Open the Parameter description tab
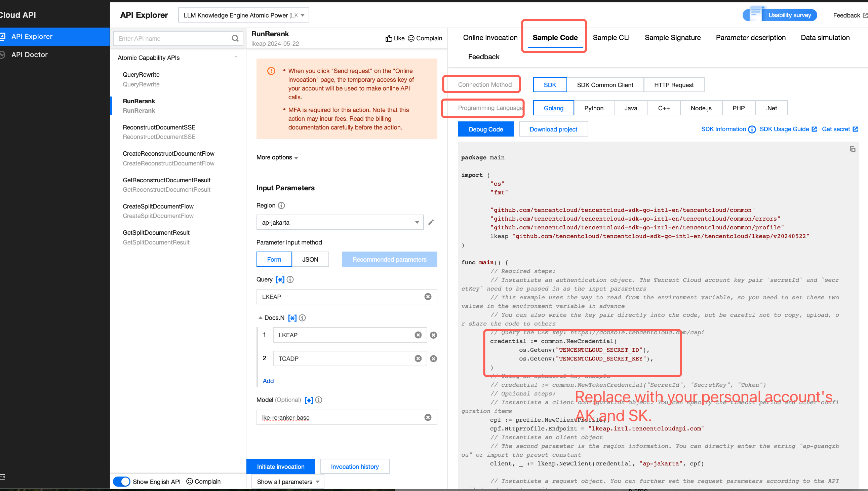This screenshot has width=868, height=491. click(x=750, y=38)
